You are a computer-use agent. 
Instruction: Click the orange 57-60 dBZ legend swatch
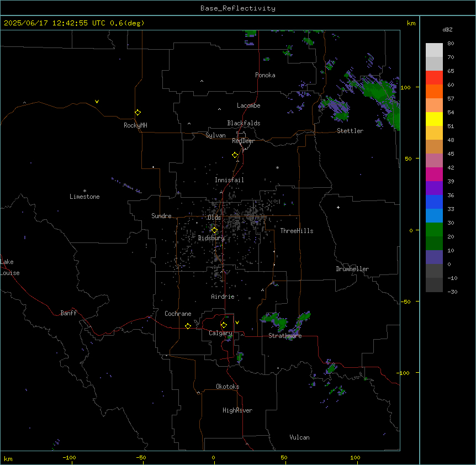click(434, 91)
